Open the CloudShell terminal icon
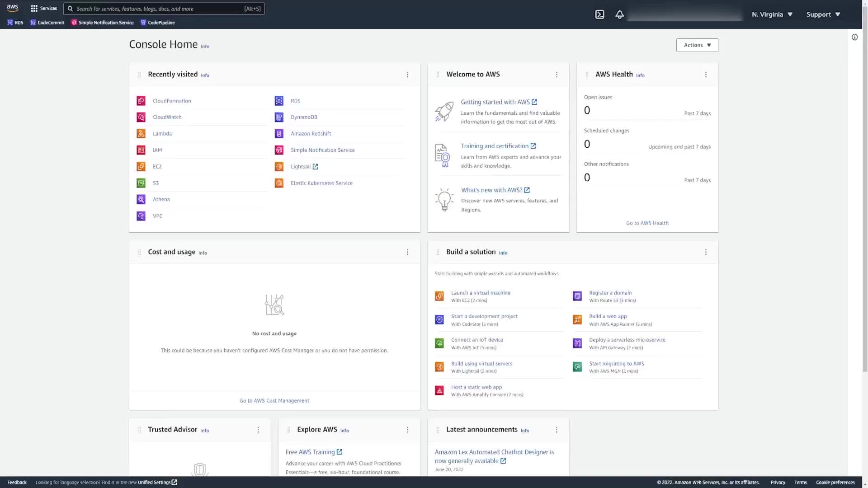 pyautogui.click(x=599, y=14)
